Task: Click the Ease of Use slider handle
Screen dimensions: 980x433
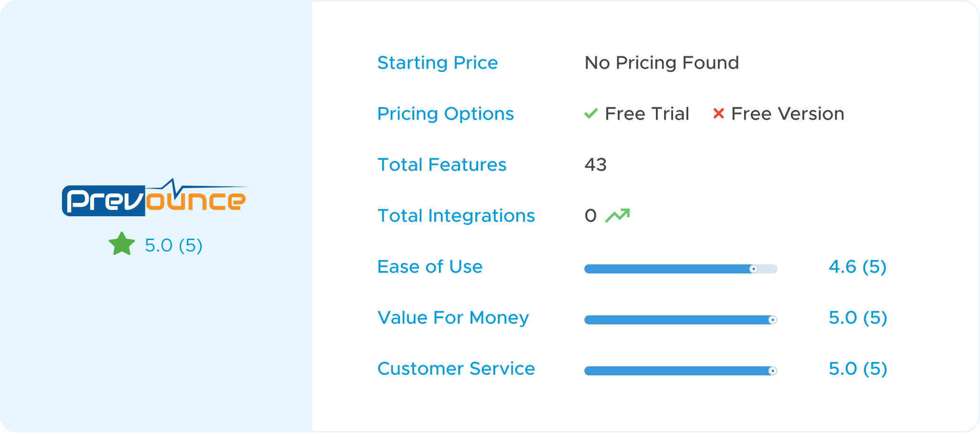Action: click(x=754, y=269)
